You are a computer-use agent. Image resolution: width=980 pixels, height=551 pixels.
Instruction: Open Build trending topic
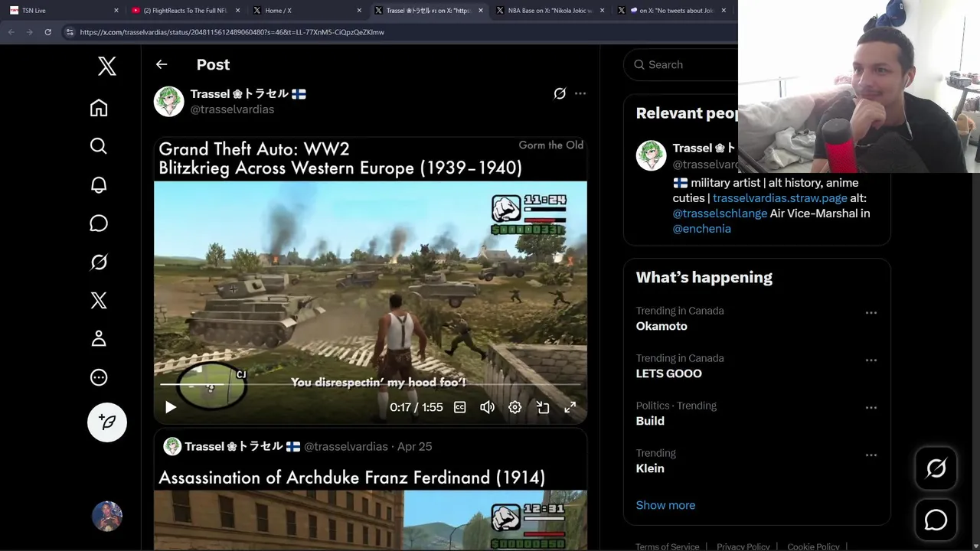(x=650, y=421)
